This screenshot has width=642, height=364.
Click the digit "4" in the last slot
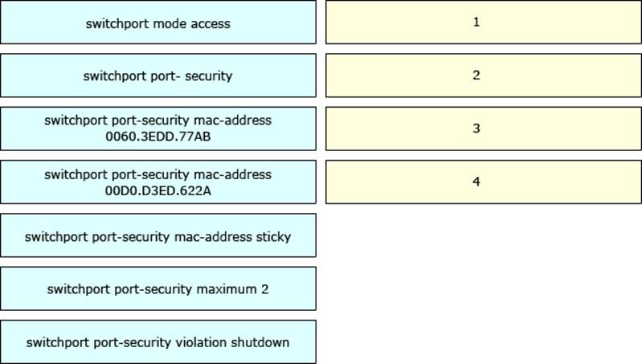pyautogui.click(x=476, y=182)
